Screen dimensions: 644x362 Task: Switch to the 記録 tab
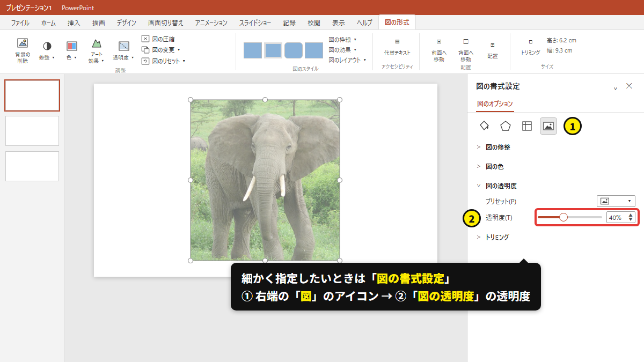290,23
